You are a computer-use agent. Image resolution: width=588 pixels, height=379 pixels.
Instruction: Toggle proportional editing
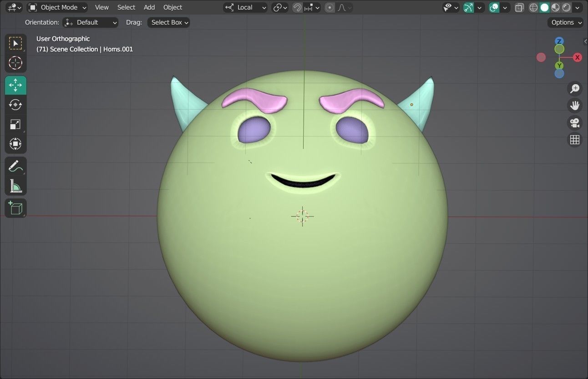pos(330,7)
